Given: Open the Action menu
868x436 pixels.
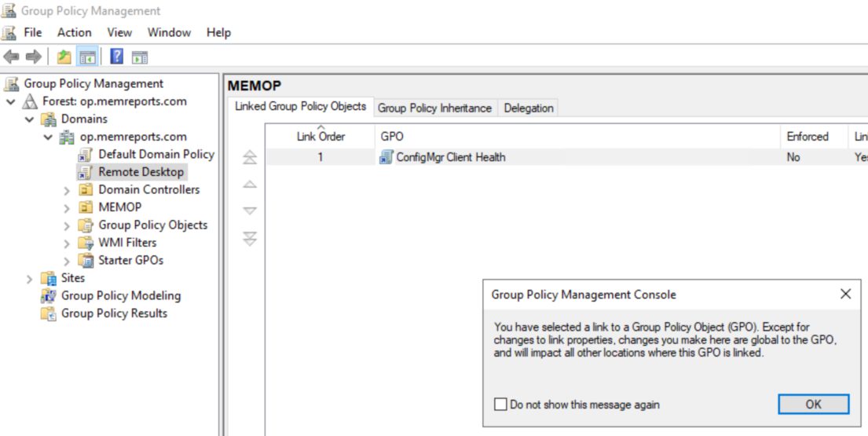Looking at the screenshot, I should (74, 33).
